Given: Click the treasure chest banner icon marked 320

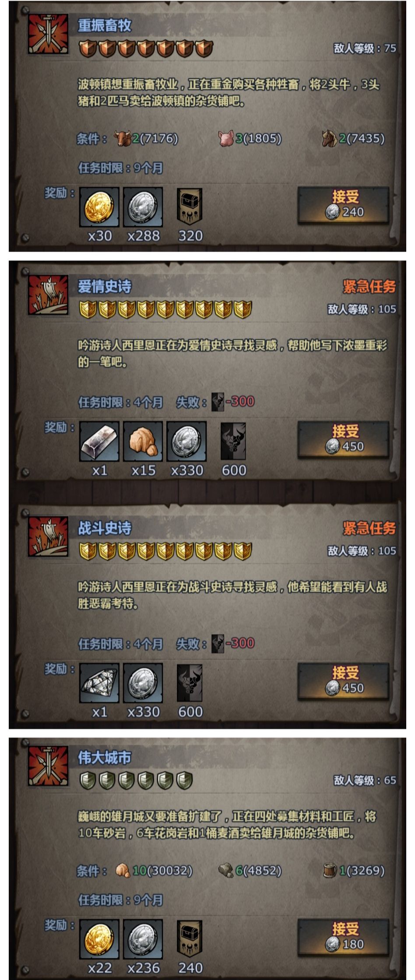Looking at the screenshot, I should click(x=190, y=207).
